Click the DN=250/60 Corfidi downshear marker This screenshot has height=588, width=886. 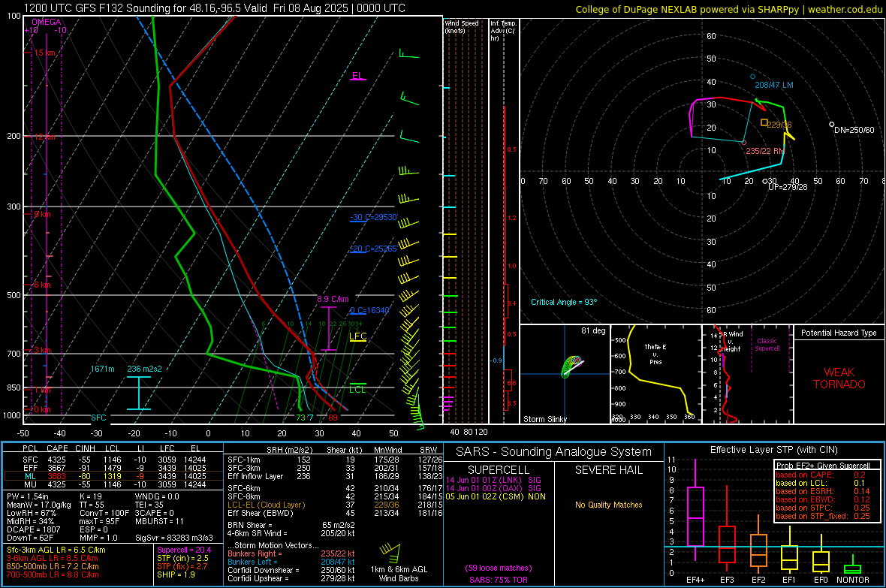click(x=832, y=125)
